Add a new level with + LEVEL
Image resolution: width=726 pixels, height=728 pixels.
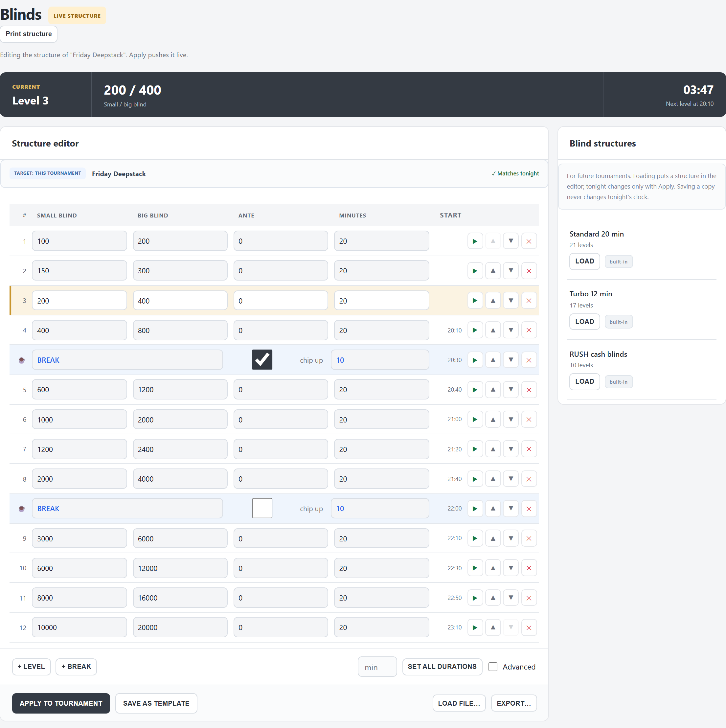click(31, 667)
